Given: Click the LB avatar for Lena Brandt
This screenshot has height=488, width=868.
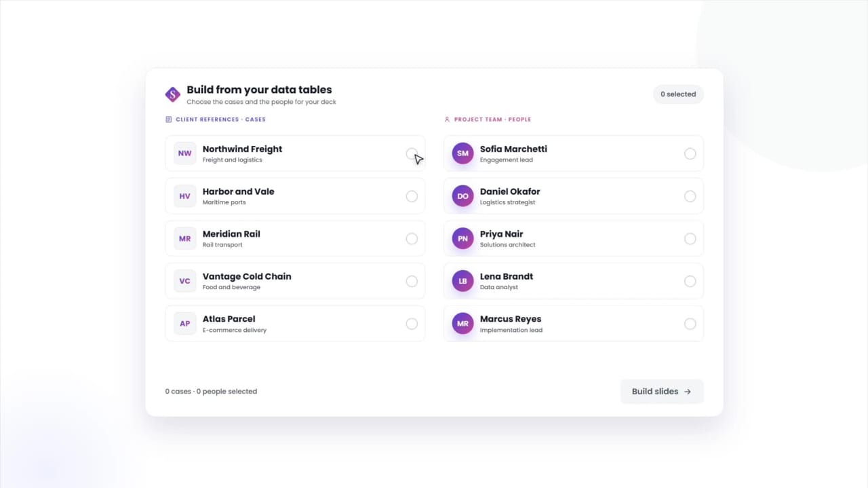Looking at the screenshot, I should 462,281.
